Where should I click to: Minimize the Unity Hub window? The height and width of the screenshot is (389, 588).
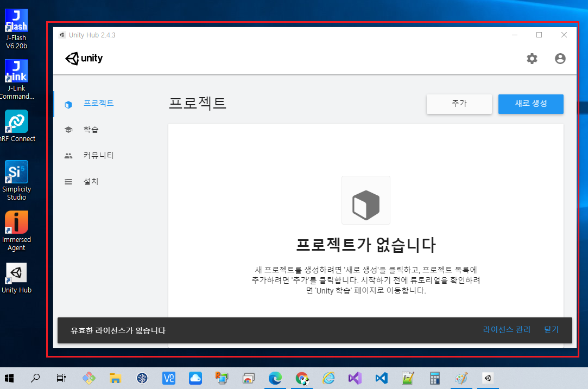click(515, 35)
